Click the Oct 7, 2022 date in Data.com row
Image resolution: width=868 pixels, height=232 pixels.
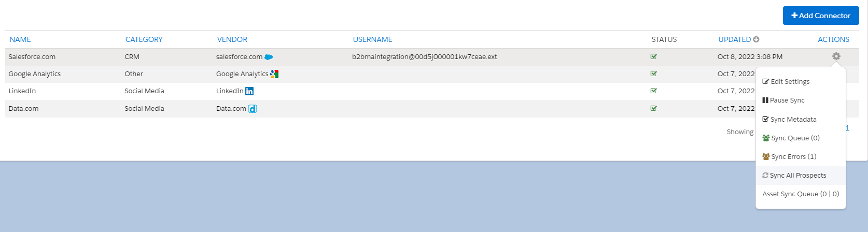pyautogui.click(x=736, y=109)
